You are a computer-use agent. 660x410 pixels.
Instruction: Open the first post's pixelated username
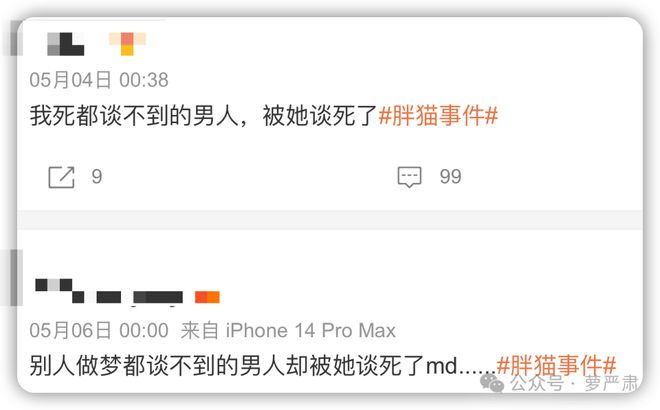click(66, 44)
